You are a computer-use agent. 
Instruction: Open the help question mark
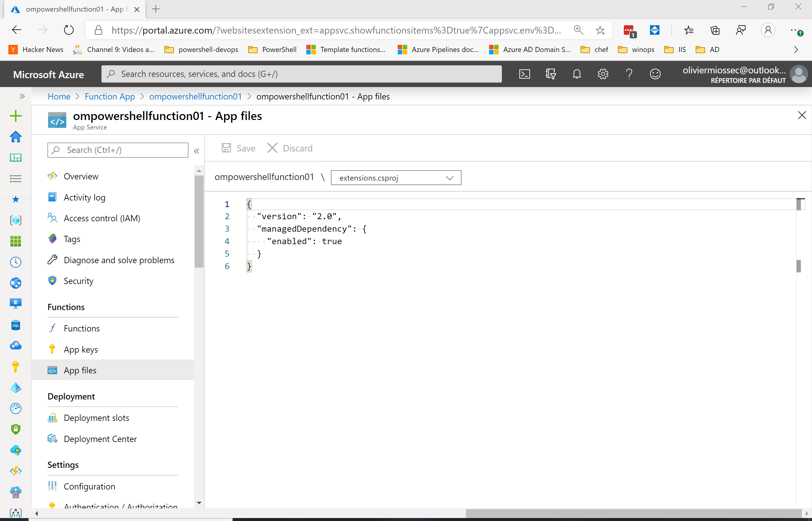pyautogui.click(x=629, y=74)
